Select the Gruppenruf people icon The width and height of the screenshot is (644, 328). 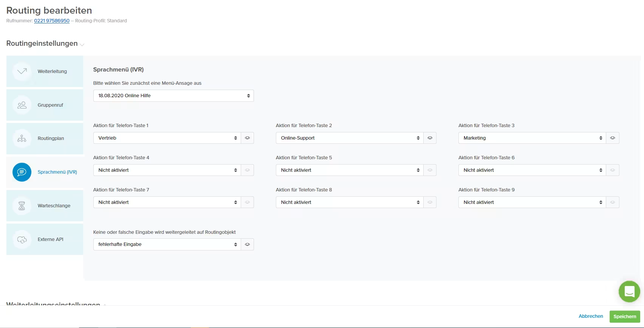point(22,105)
